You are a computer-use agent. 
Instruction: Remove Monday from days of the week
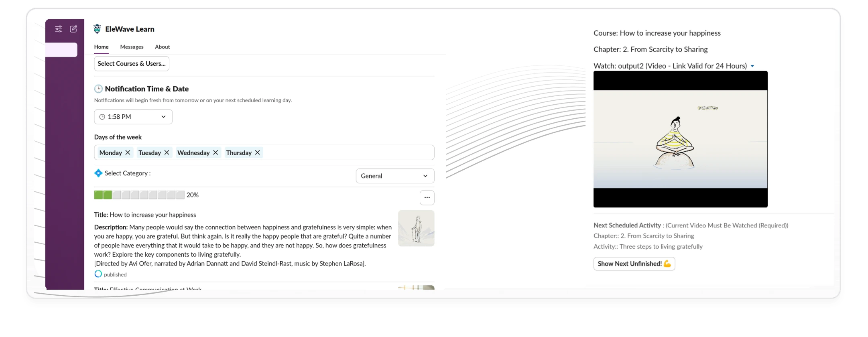(x=128, y=152)
